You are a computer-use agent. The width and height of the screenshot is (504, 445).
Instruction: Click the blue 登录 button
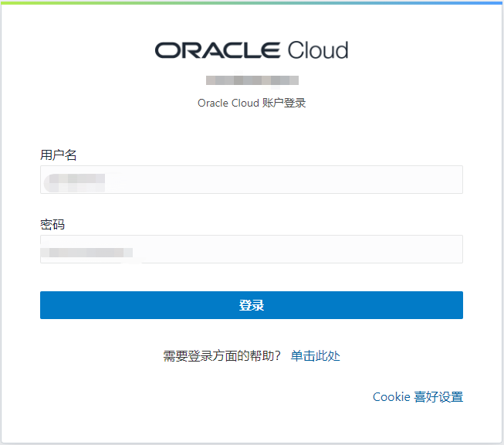pos(252,305)
